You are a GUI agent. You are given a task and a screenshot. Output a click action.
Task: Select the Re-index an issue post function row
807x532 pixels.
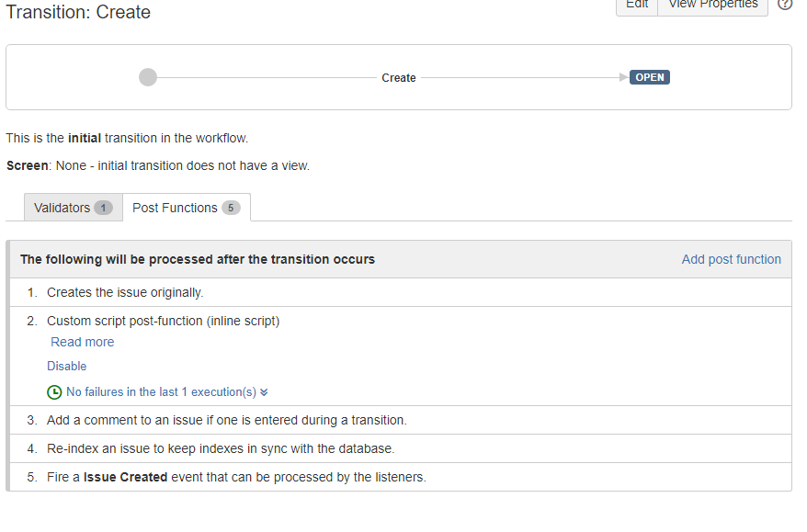[x=401, y=448]
